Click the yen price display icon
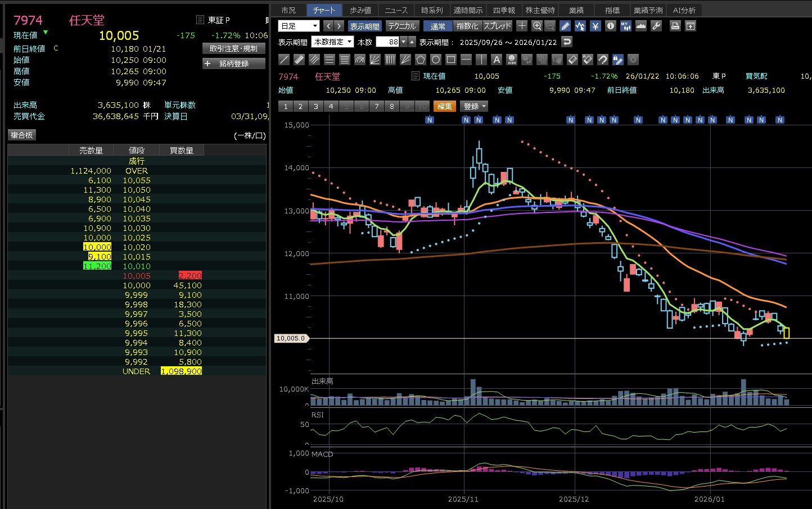The height and width of the screenshot is (509, 812). click(596, 26)
